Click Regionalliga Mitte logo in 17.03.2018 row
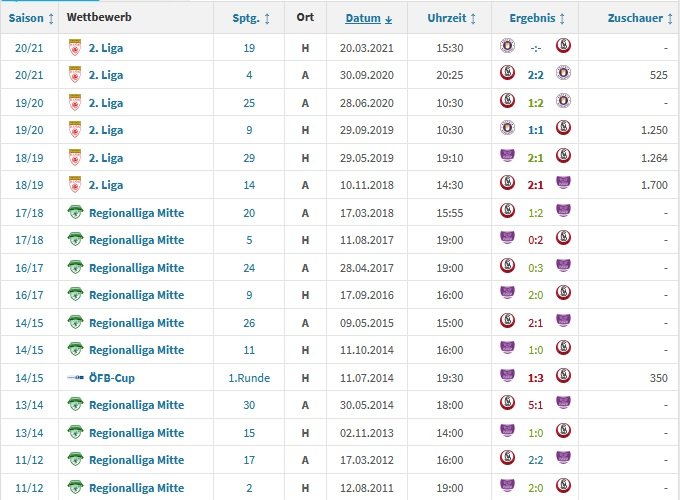The height and width of the screenshot is (500, 680). [75, 212]
